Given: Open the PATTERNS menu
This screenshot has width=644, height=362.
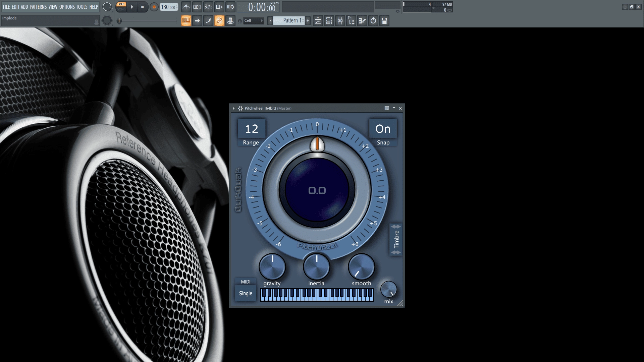Looking at the screenshot, I should point(38,7).
